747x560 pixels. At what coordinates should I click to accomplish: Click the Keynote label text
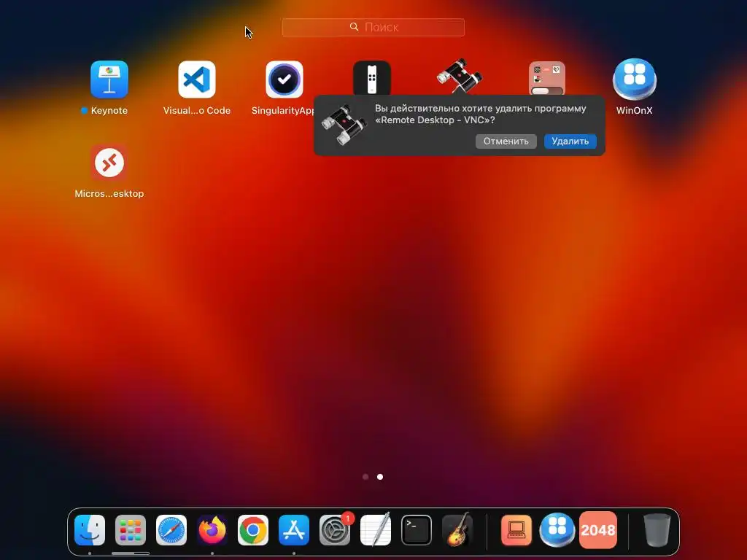(x=109, y=111)
